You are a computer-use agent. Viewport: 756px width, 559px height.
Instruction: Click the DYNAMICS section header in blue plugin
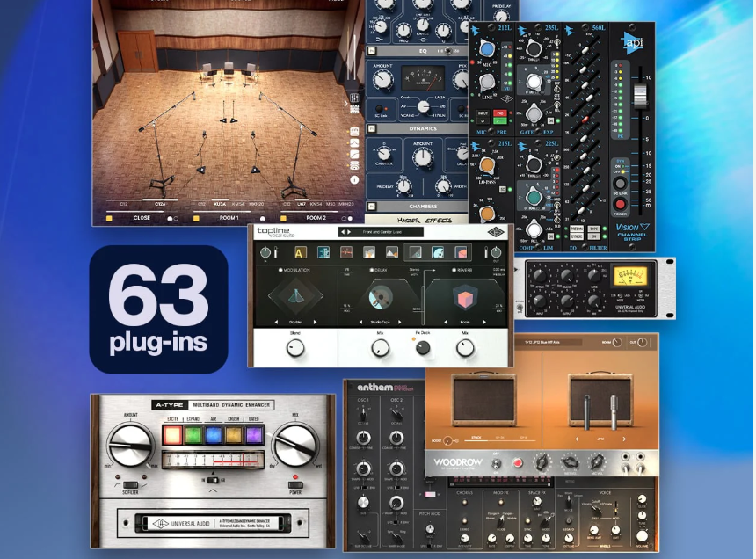[423, 128]
